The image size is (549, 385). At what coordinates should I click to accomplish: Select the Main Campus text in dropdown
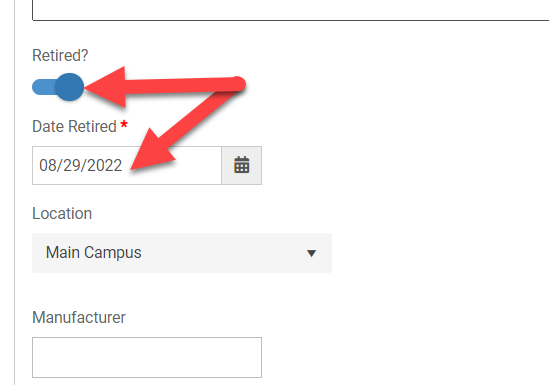coord(93,252)
